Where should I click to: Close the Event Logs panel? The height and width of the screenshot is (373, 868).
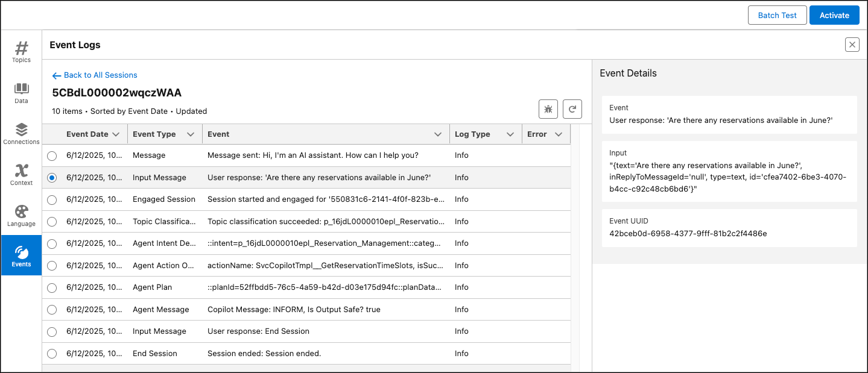[852, 44]
